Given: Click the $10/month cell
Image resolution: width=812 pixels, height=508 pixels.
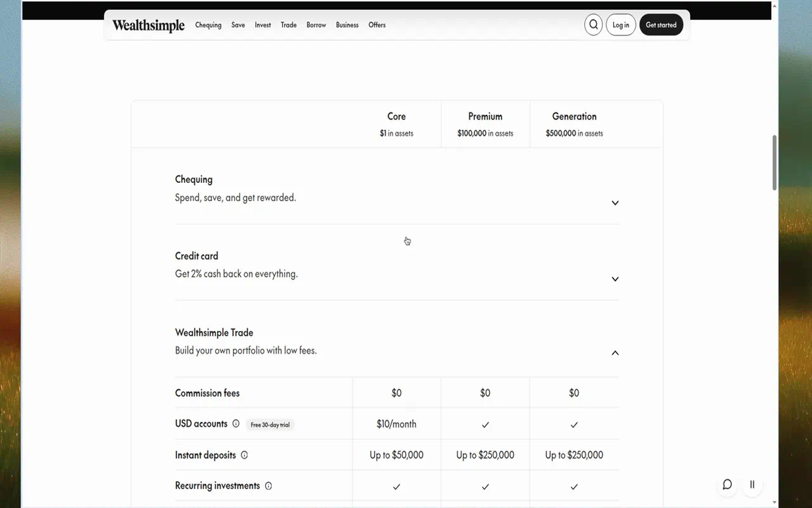Looking at the screenshot, I should point(396,424).
